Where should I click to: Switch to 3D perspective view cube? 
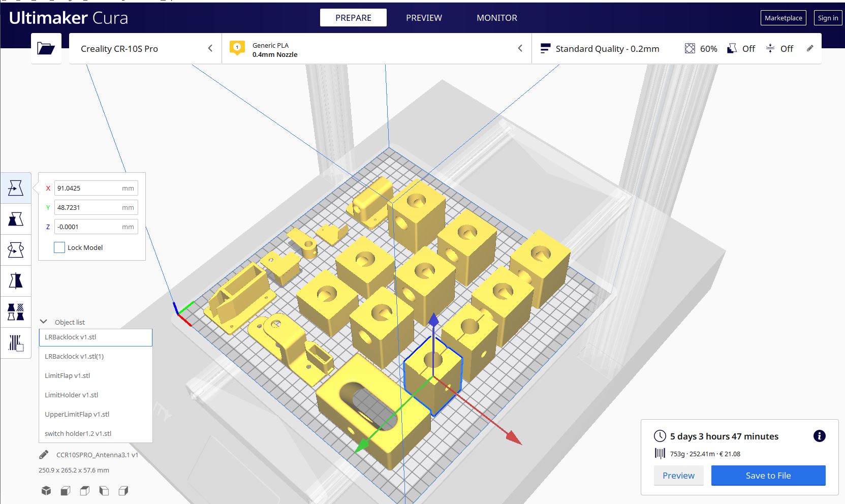tap(46, 491)
